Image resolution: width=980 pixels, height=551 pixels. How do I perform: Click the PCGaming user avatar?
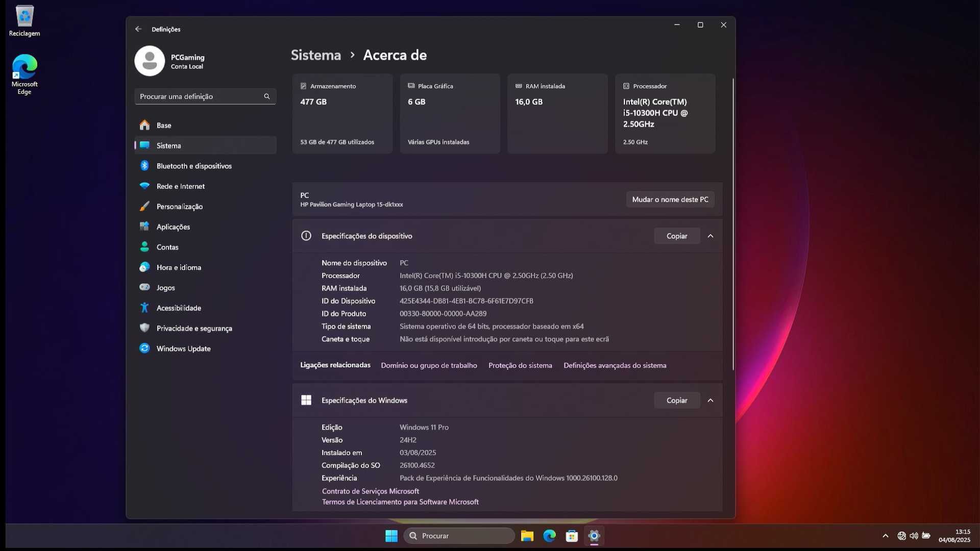point(150,61)
